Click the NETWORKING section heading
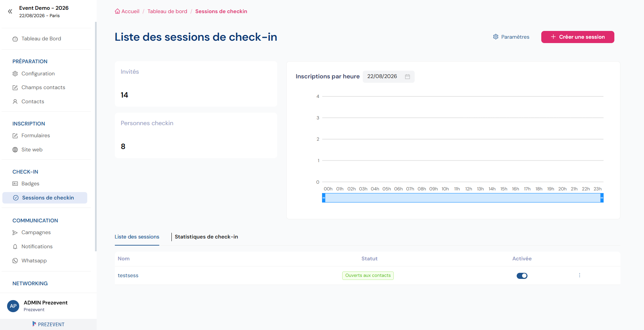Viewport: 644px width, 330px height. (30, 284)
